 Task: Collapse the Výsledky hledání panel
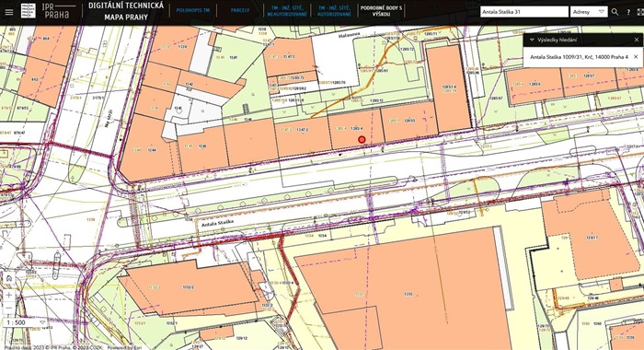point(533,40)
